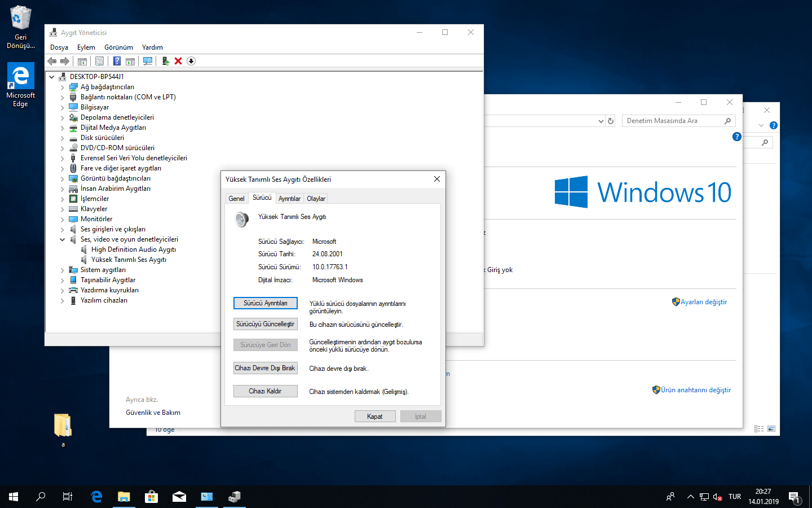Click the Ürün anahtarını değiştir link
Screen dimensions: 812x508
coord(695,390)
